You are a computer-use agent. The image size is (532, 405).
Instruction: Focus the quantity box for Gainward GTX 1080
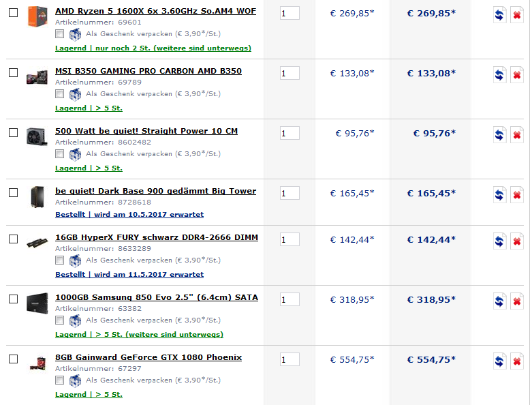[x=290, y=359]
